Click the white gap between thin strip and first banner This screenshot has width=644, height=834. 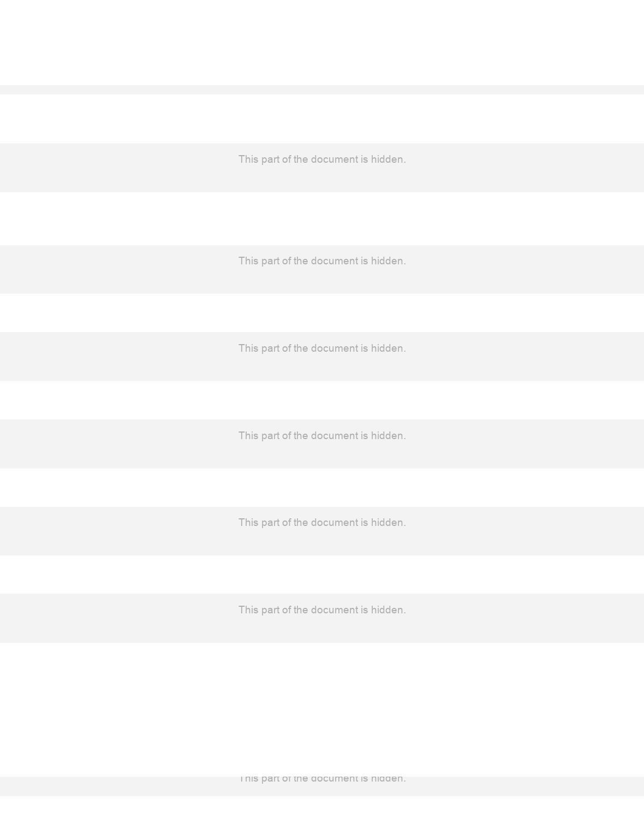click(x=322, y=119)
